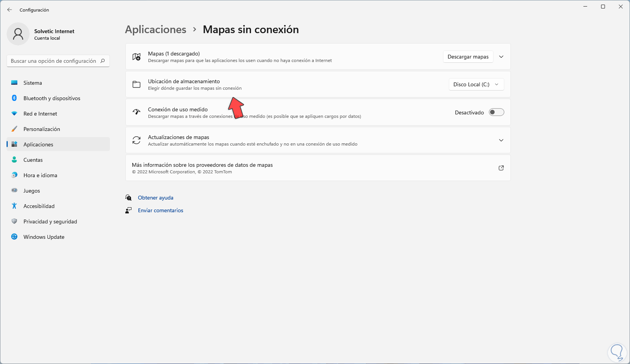This screenshot has height=364, width=630.
Task: Go to Red e Internet settings
Action: (x=40, y=114)
